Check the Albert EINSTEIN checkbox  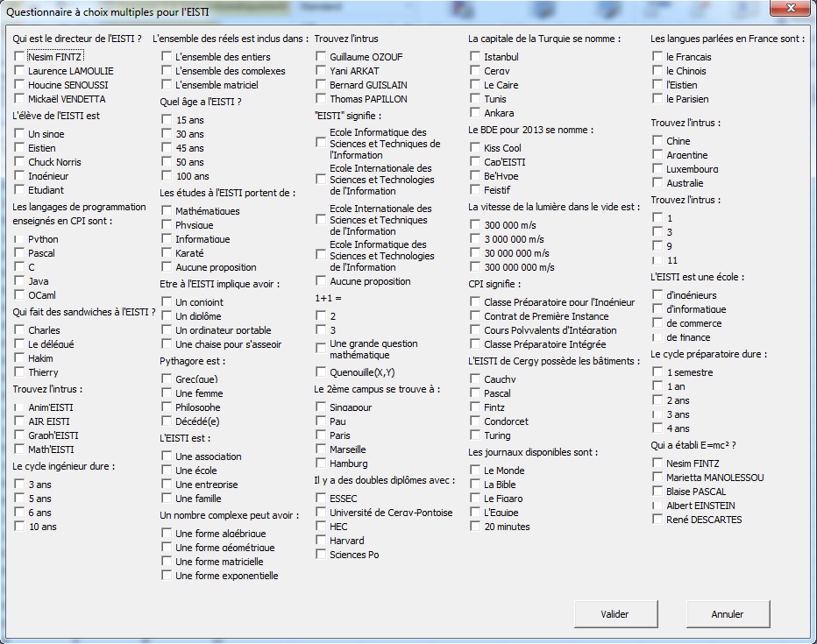click(x=657, y=506)
